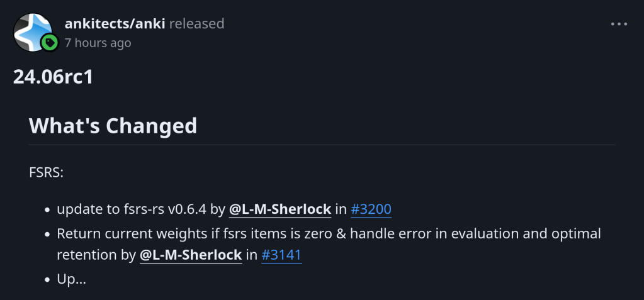Click the "Return current weights" changelog line
Viewport: 644px width, 300px height.
(x=327, y=234)
